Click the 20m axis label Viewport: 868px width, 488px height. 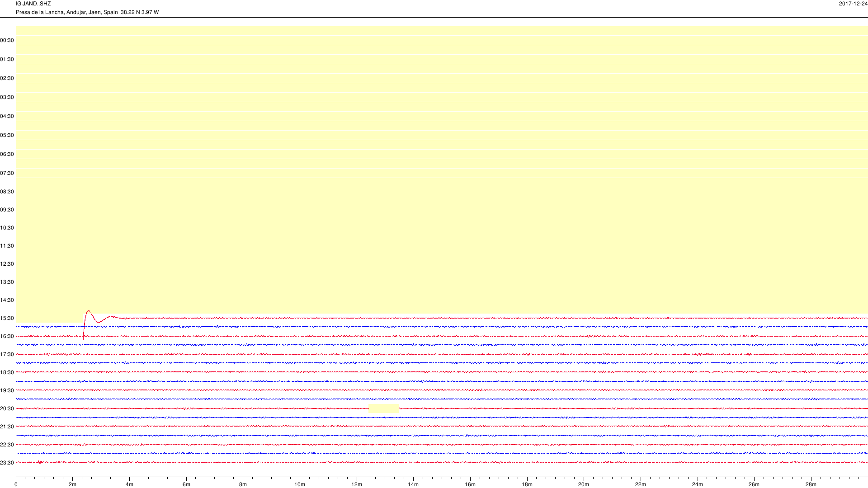coord(584,484)
